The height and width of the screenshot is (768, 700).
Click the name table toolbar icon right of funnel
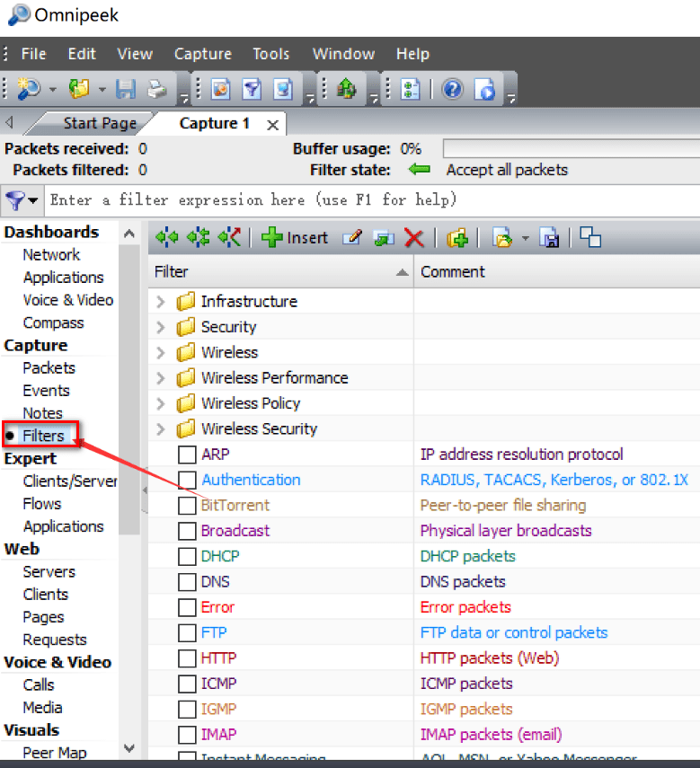coord(283,89)
